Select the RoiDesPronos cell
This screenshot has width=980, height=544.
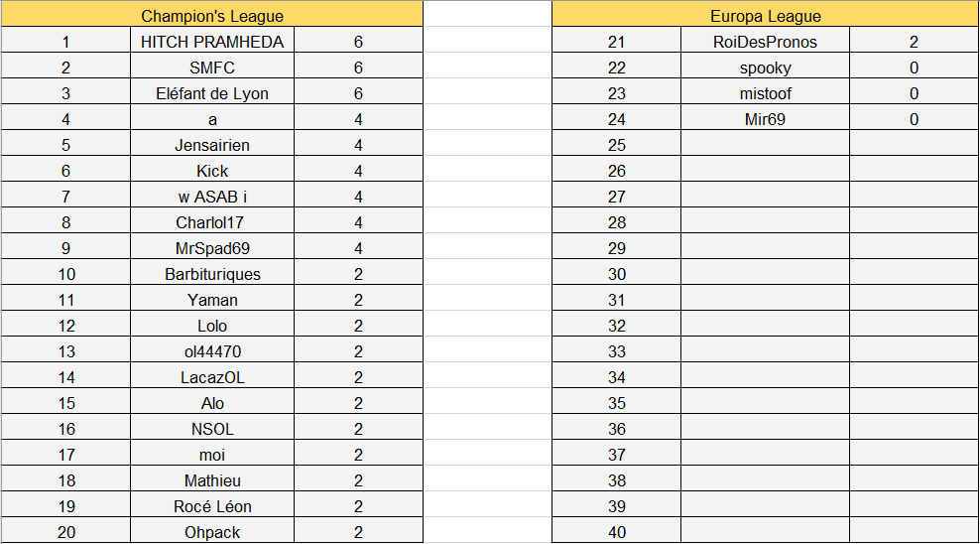pyautogui.click(x=765, y=42)
